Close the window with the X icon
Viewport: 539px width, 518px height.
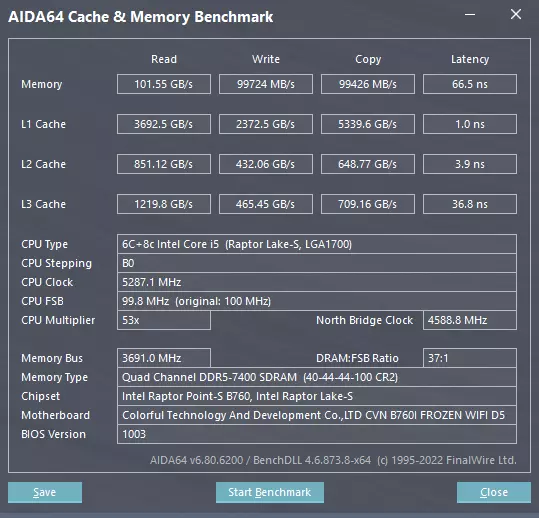click(516, 14)
